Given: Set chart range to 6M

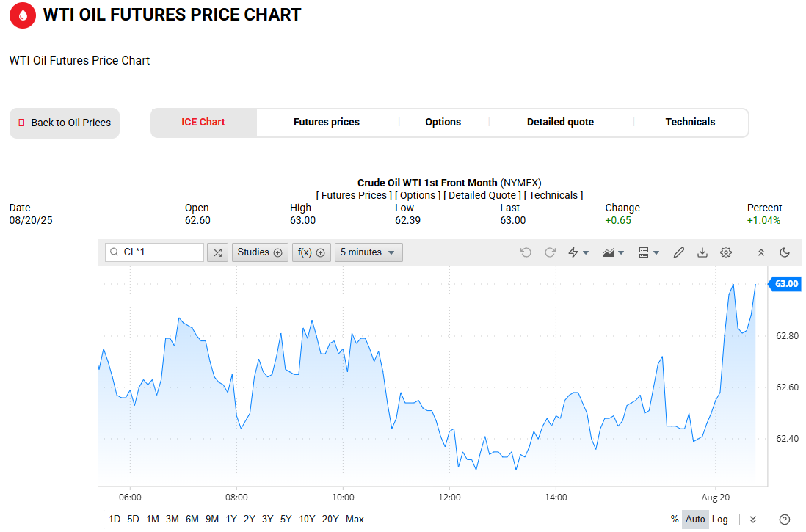Looking at the screenshot, I should point(192,519).
